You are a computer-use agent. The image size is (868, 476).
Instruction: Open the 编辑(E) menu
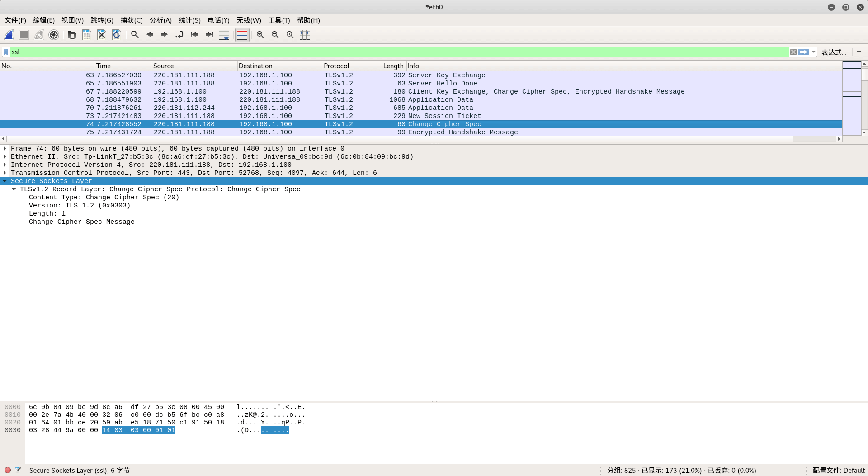pyautogui.click(x=44, y=20)
